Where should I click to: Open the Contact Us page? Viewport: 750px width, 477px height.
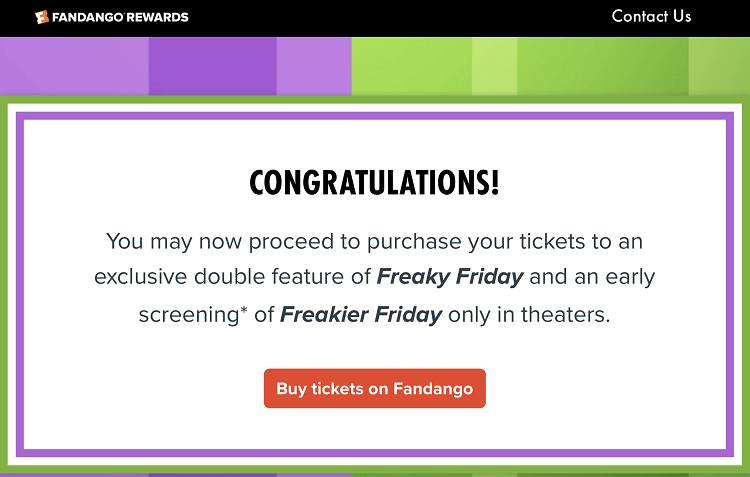point(651,16)
